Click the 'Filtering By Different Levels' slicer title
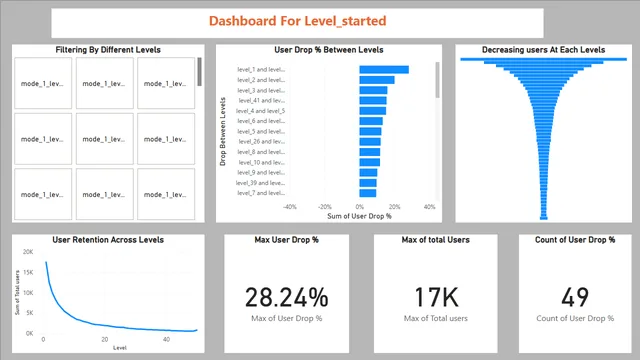Viewport: 640px width, 360px height. pyautogui.click(x=108, y=50)
